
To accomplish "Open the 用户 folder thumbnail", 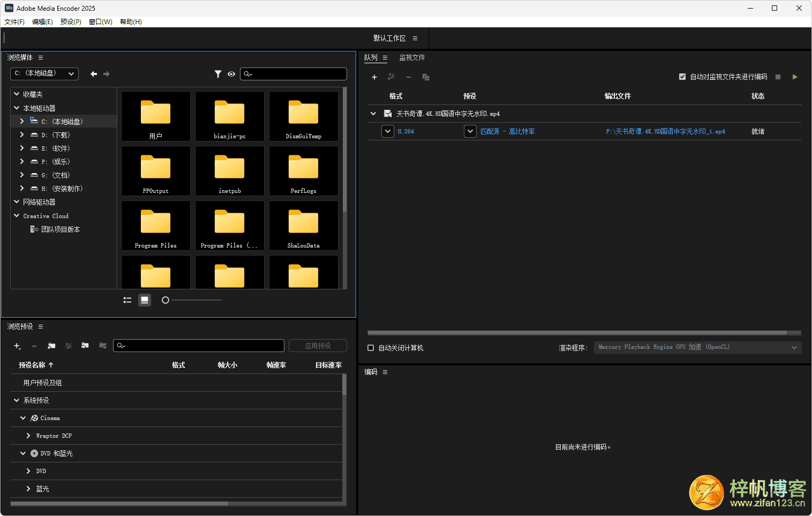I will click(156, 116).
